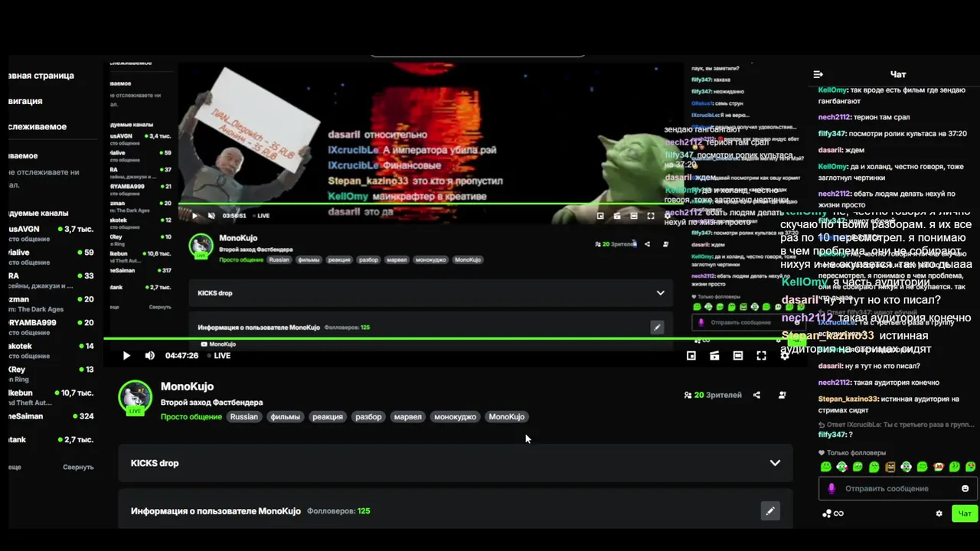Open the Отслеживаемое sidebar item

(x=38, y=126)
